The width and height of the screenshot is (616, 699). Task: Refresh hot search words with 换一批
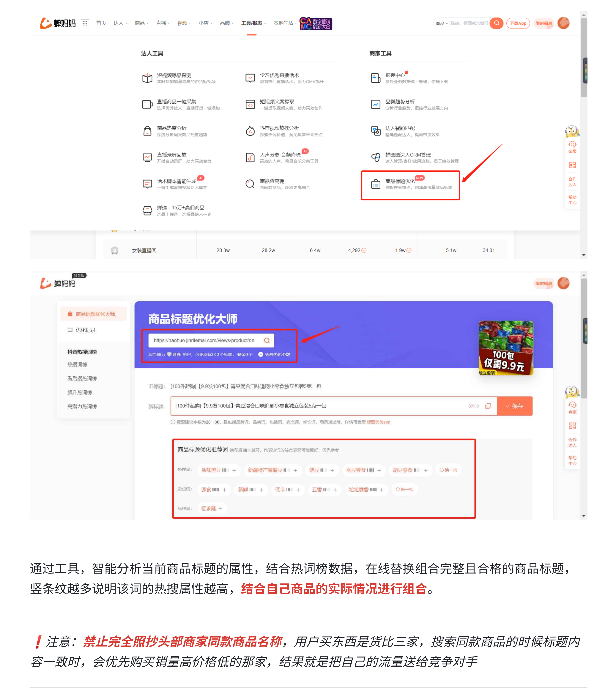click(x=448, y=470)
